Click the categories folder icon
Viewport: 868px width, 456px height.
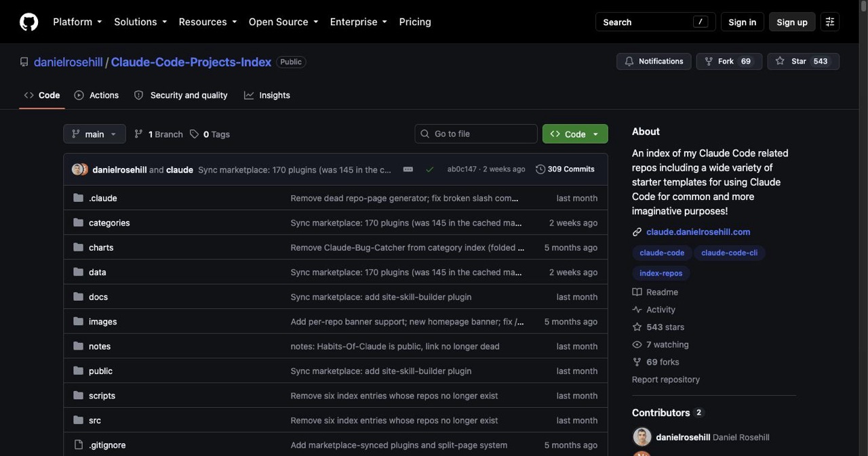click(78, 223)
